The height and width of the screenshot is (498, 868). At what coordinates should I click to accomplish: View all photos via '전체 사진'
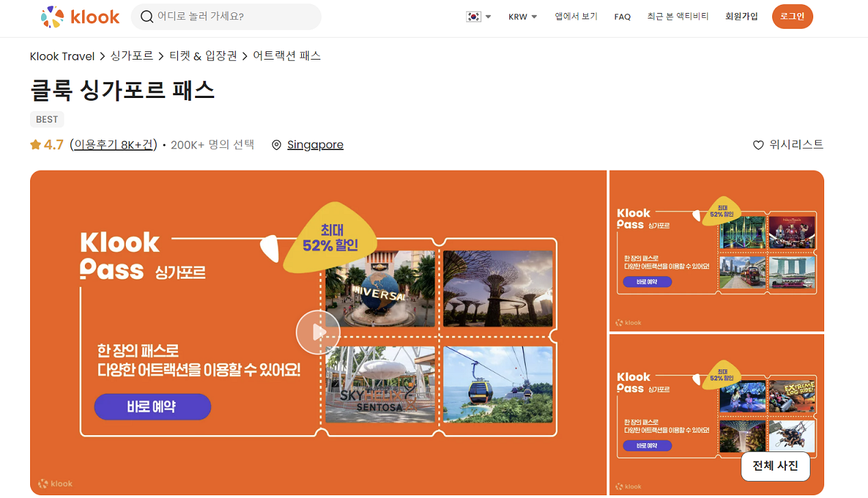tap(776, 466)
